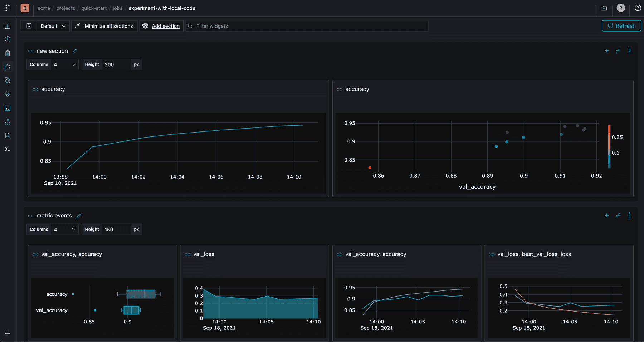
Task: Open the three-dot menu of 'metric events'
Action: tap(630, 215)
